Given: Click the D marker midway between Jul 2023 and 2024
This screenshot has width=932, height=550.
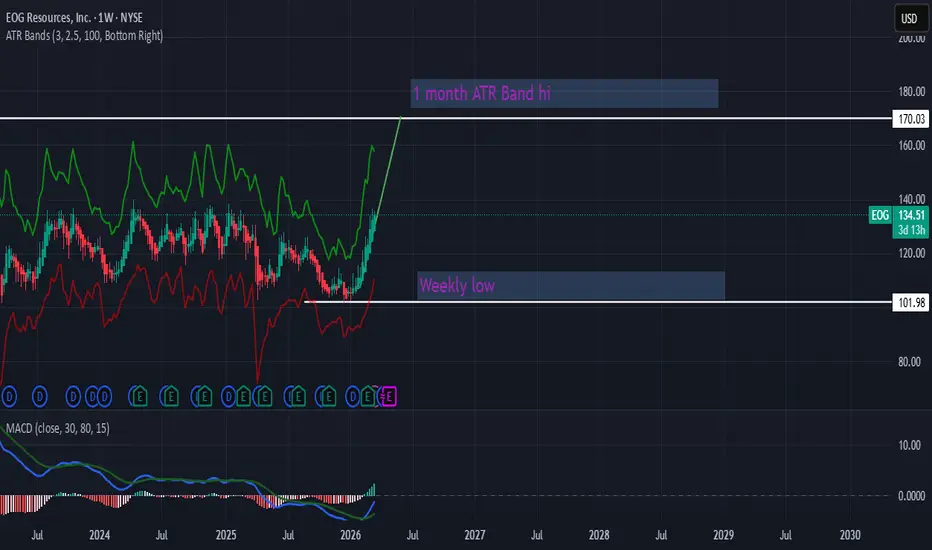Looking at the screenshot, I should pos(73,397).
